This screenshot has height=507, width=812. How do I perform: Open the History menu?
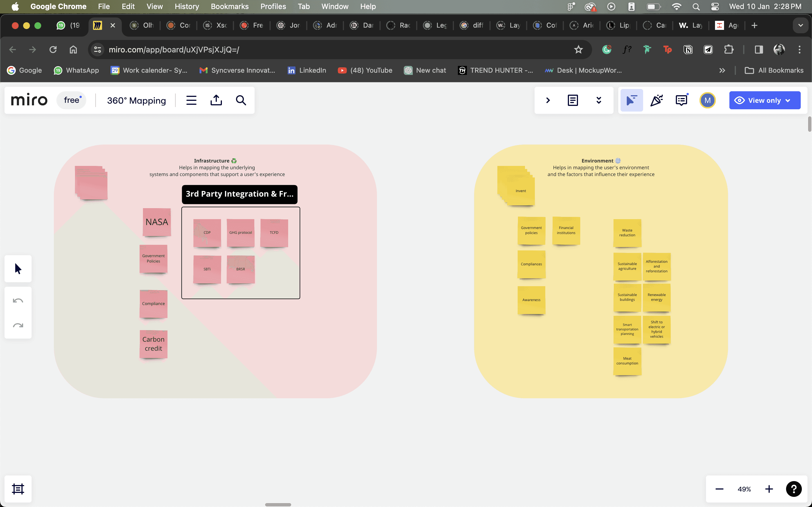187,6
